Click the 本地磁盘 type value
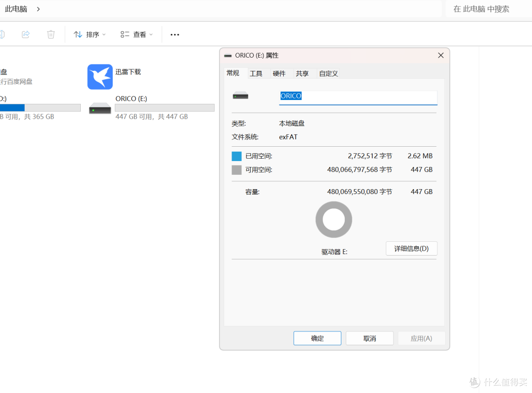The width and height of the screenshot is (532, 393). pyautogui.click(x=292, y=124)
